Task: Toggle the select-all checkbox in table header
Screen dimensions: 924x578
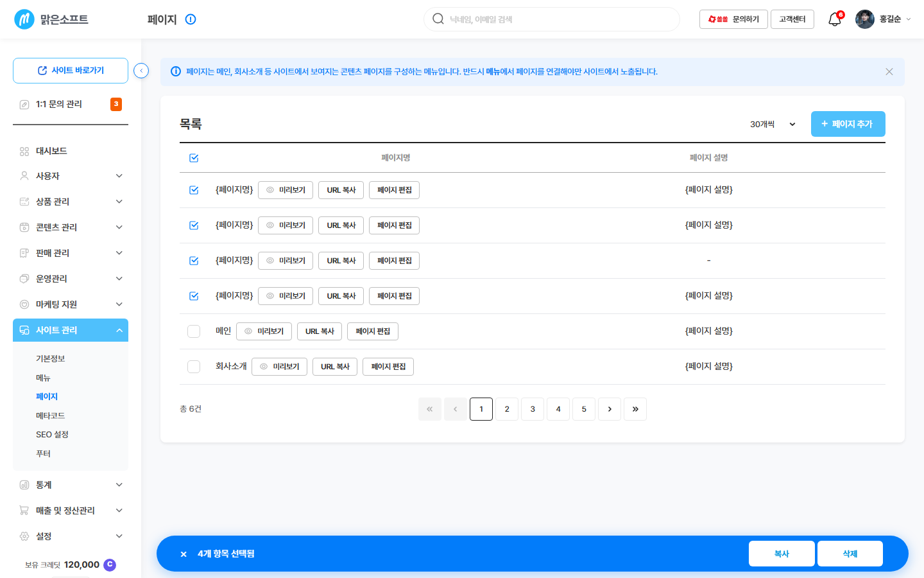Action: (x=194, y=158)
